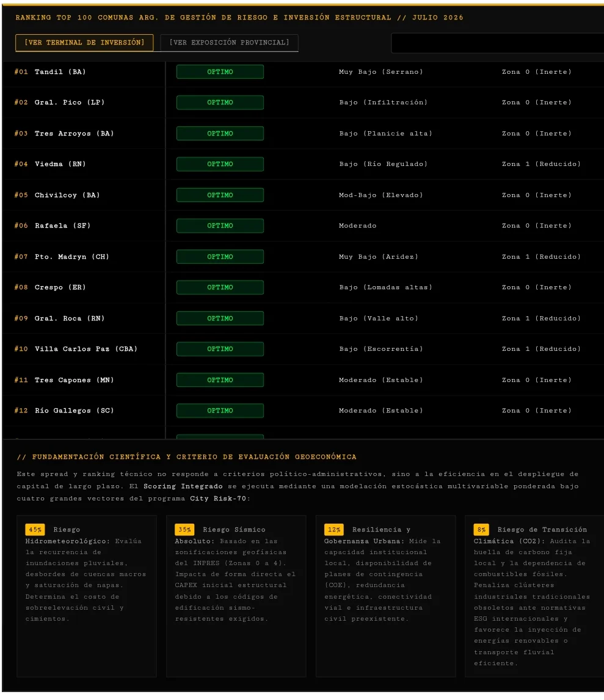Click the OPTIMO badge for Gral. Pico

tap(220, 103)
